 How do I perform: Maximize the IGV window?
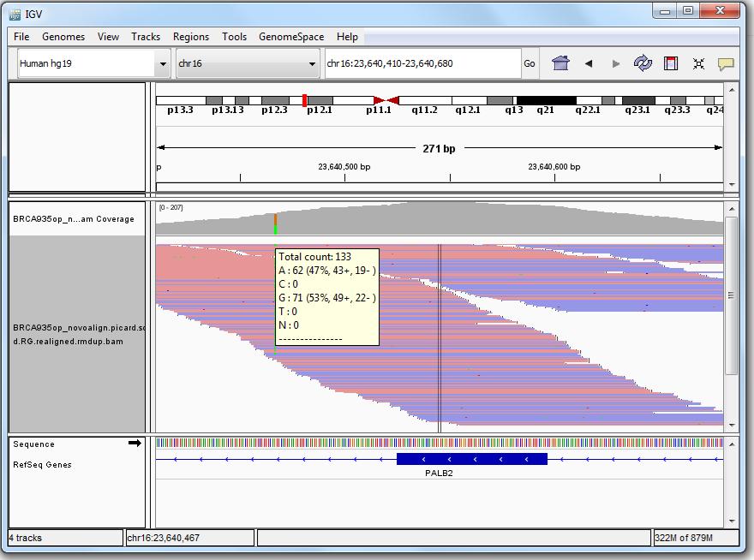coord(688,11)
